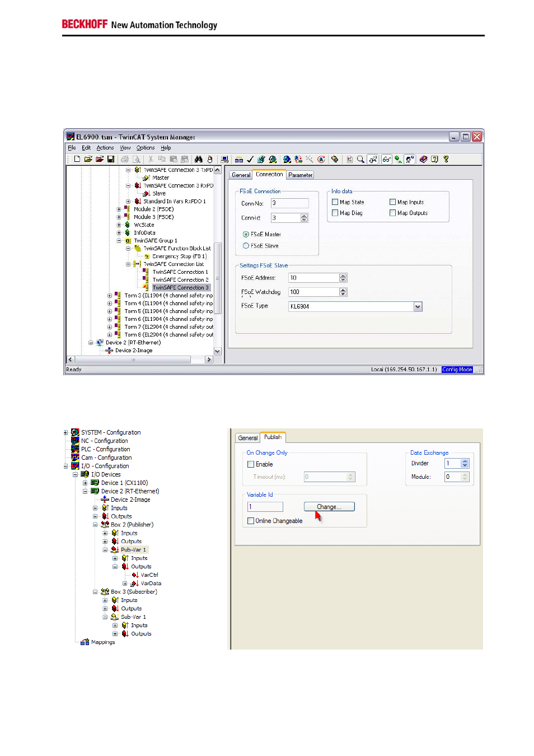Click the key-and-clock toolbar icon
This screenshot has width=534, height=756.
373,159
